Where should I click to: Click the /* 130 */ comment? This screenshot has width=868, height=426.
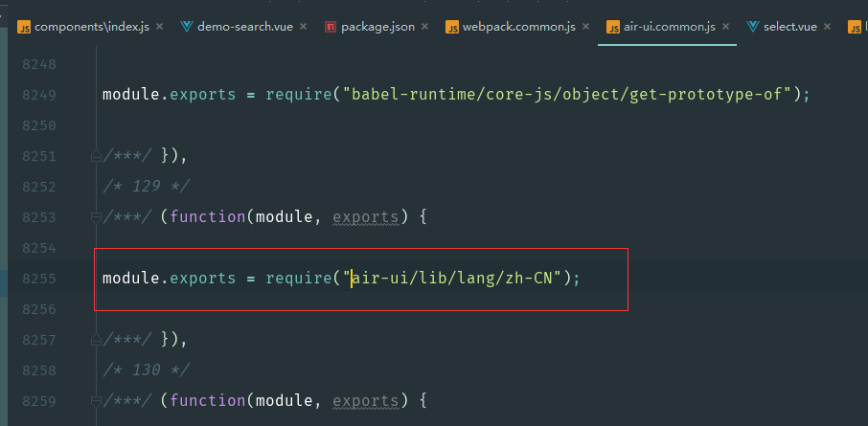[147, 370]
